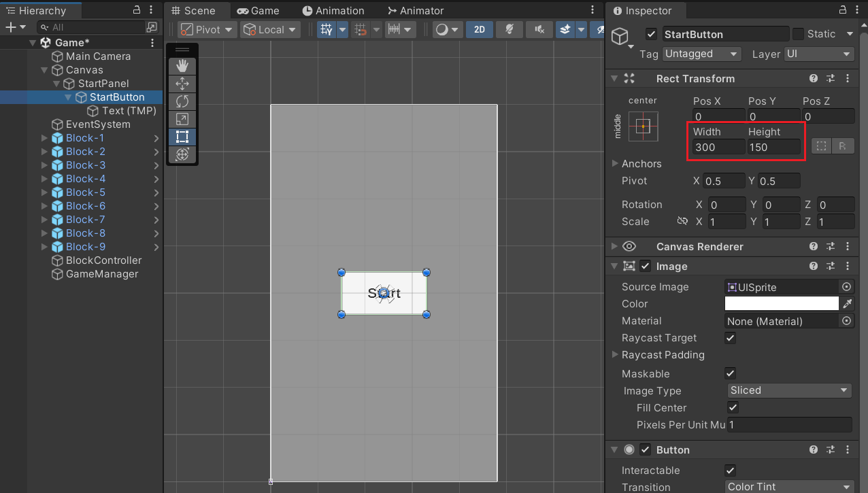868x493 pixels.
Task: Toggle 2D scene view mode
Action: pyautogui.click(x=480, y=29)
